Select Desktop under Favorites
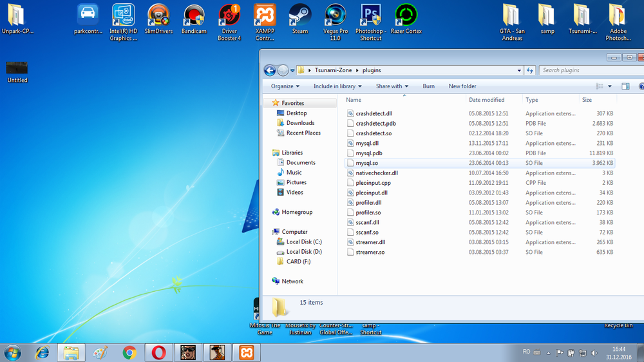 pyautogui.click(x=296, y=113)
